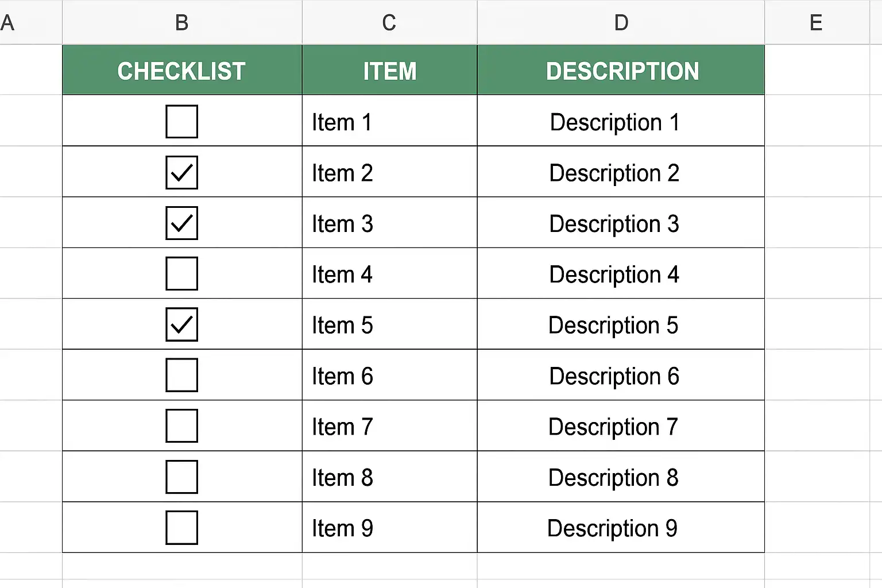Viewport: 882px width, 588px height.
Task: Check the checkbox for Item 7
Action: [x=181, y=426]
